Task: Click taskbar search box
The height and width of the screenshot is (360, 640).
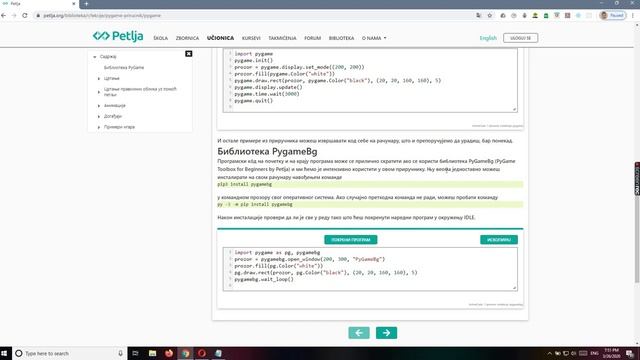Action: point(69,353)
